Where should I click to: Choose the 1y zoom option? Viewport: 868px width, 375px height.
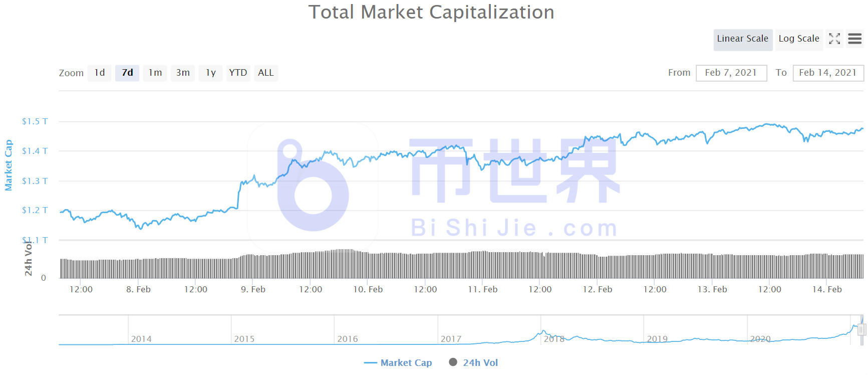210,73
